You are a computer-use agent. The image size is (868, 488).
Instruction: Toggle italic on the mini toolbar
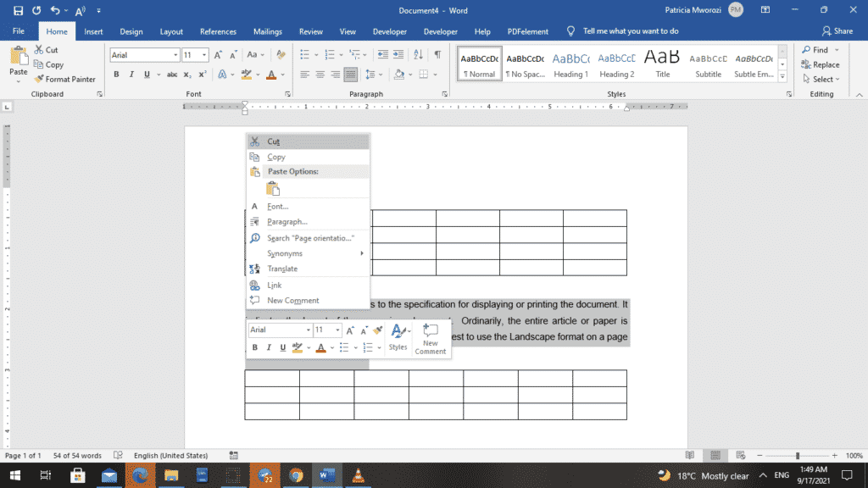(268, 347)
